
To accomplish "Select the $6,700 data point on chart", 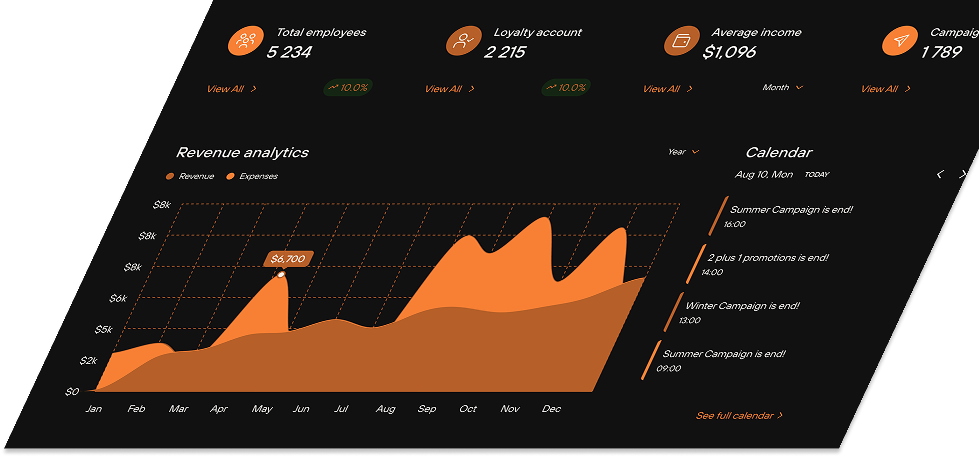I will point(282,274).
